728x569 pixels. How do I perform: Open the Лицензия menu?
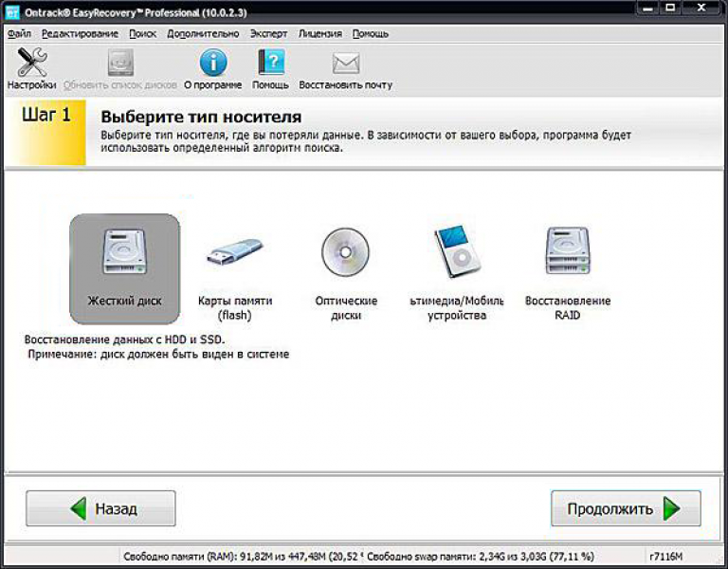pos(320,34)
